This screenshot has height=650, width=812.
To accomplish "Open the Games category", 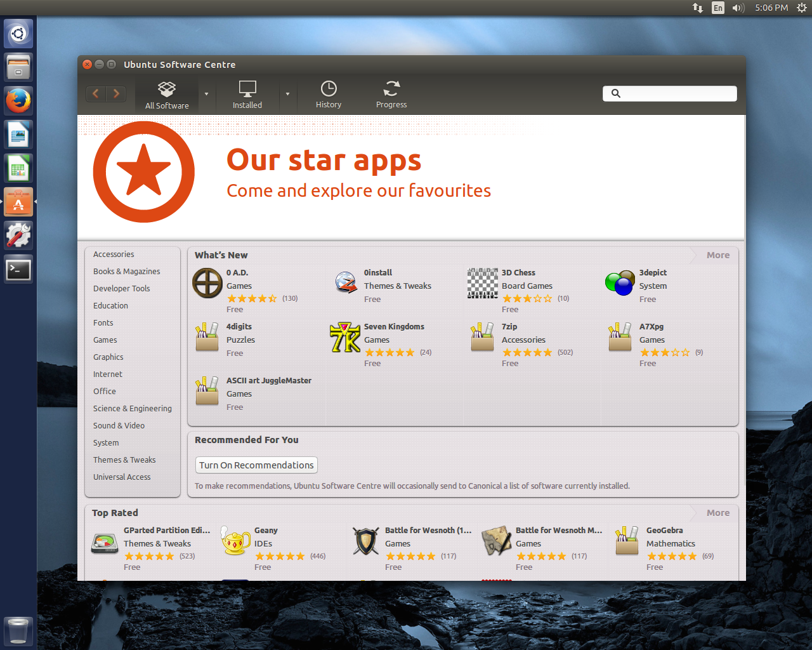I will [105, 340].
